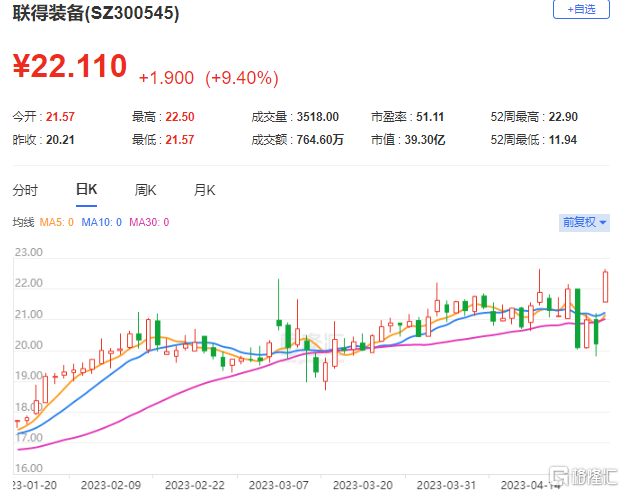
Task: Select the 日K tab
Action: point(86,189)
